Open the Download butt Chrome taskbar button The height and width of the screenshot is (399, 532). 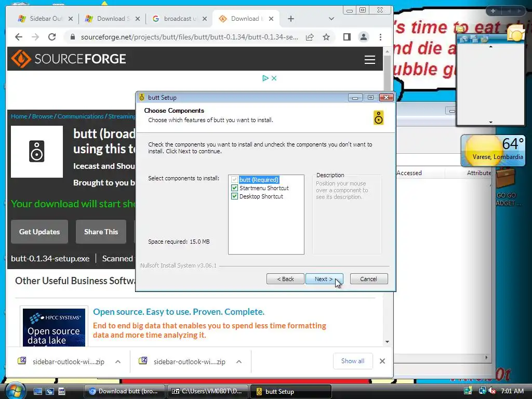[124, 391]
